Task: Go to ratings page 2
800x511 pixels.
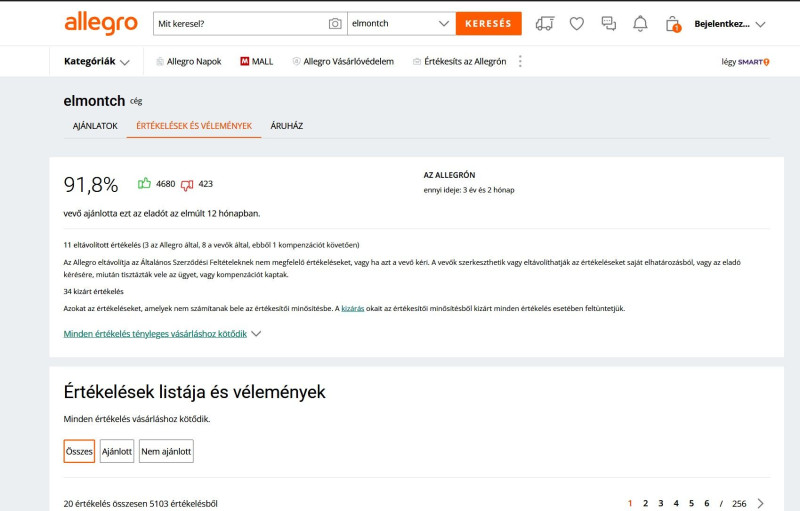Action: pos(645,503)
